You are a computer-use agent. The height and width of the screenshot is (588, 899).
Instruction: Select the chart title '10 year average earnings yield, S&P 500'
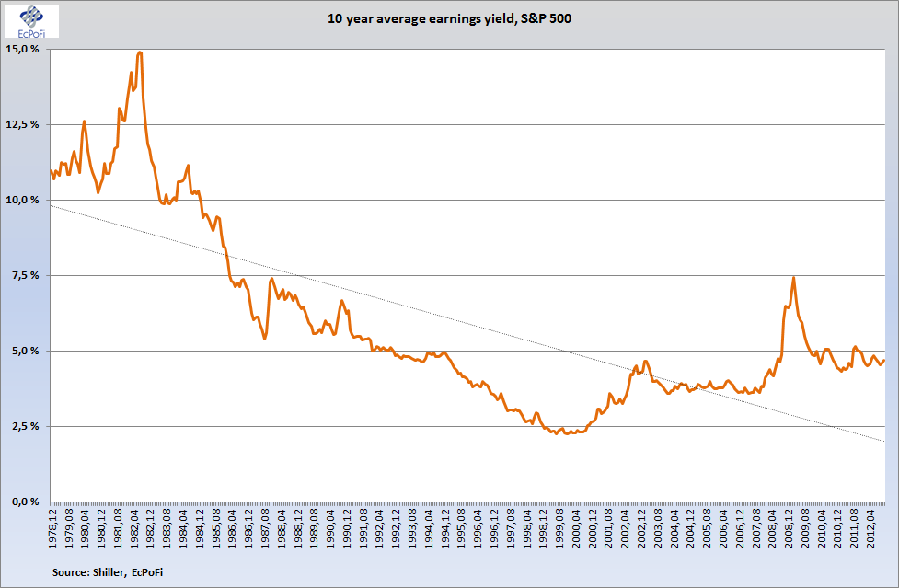(x=449, y=19)
